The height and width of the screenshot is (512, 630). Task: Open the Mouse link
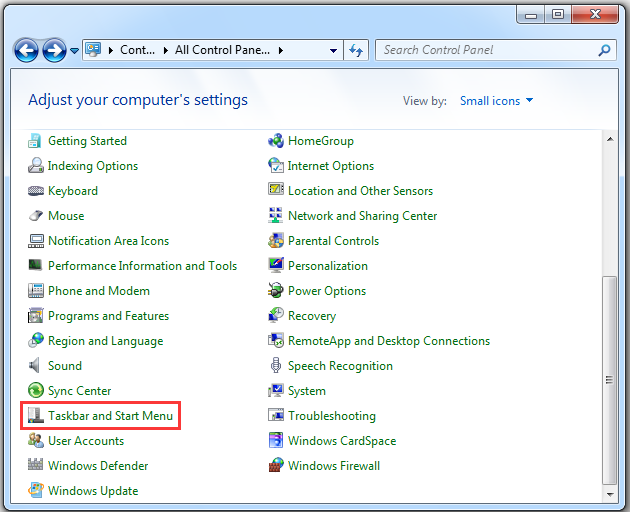[x=66, y=216]
